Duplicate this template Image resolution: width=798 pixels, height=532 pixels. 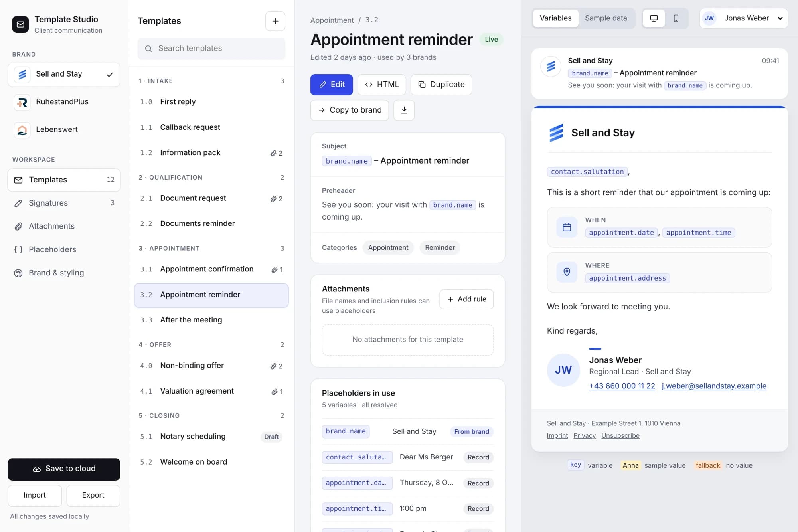click(x=441, y=85)
